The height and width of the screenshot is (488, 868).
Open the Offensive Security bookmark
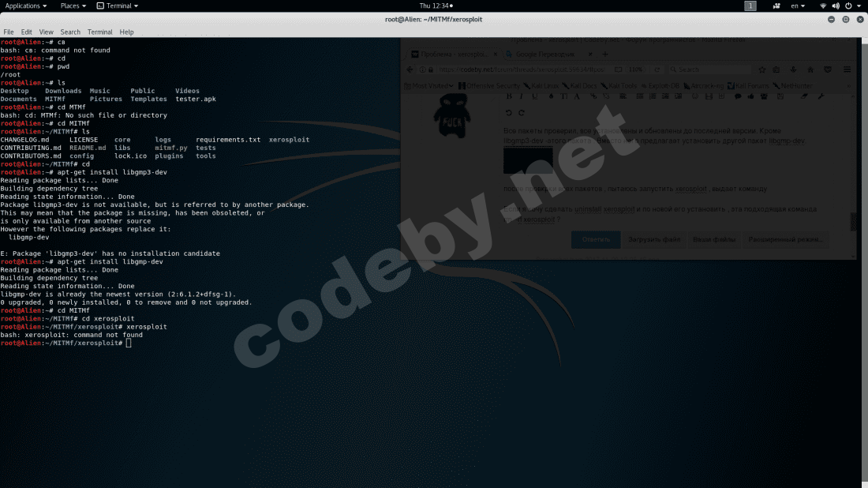click(489, 86)
